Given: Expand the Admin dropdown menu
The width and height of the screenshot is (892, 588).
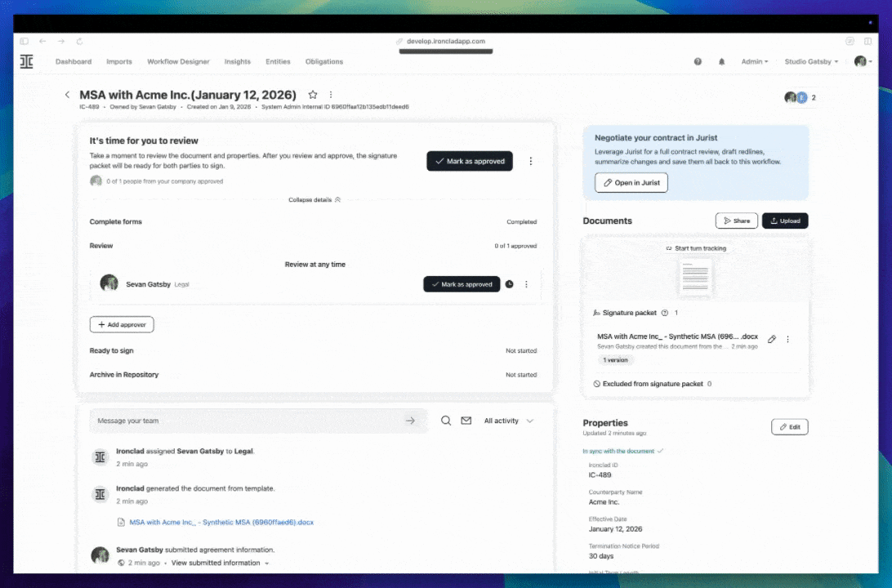Looking at the screenshot, I should pyautogui.click(x=754, y=61).
